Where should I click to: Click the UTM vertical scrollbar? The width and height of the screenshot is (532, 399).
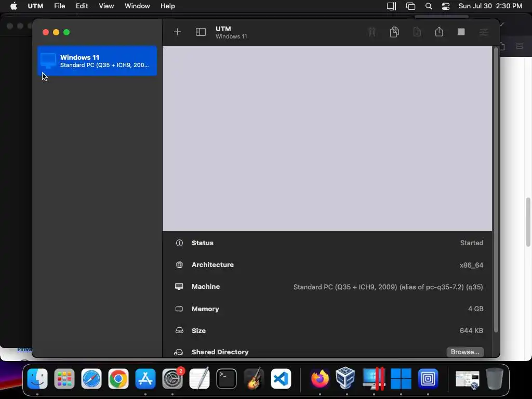[x=496, y=190]
